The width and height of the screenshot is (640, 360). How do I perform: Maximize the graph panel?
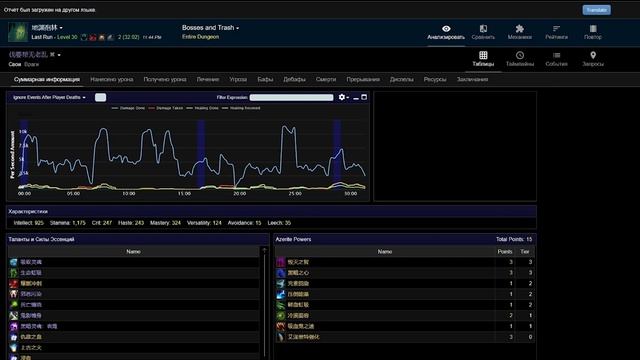coord(364,97)
